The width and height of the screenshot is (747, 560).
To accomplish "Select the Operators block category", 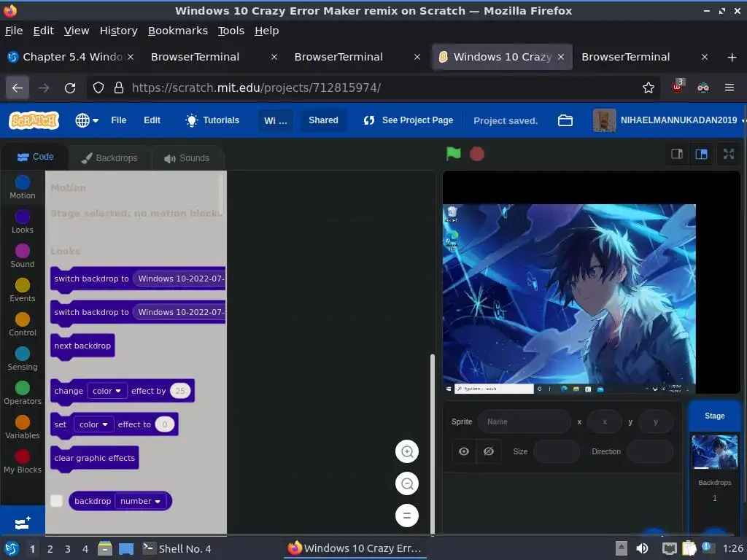I will (x=23, y=393).
